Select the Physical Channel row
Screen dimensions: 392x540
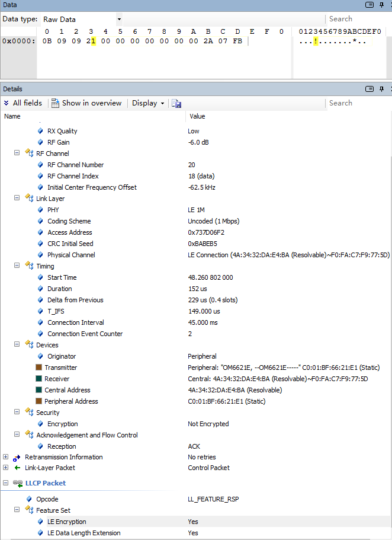click(196, 255)
